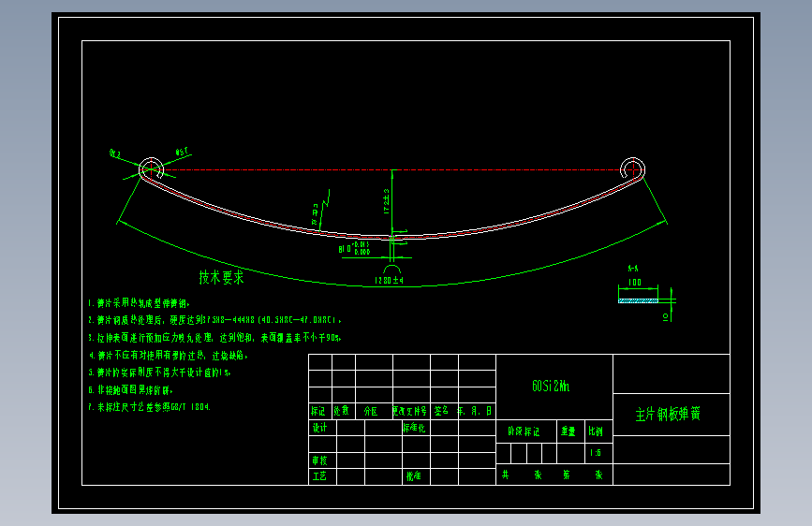This screenshot has width=812, height=526.
Task: Select technical requirement line 4 text
Action: [x=169, y=356]
